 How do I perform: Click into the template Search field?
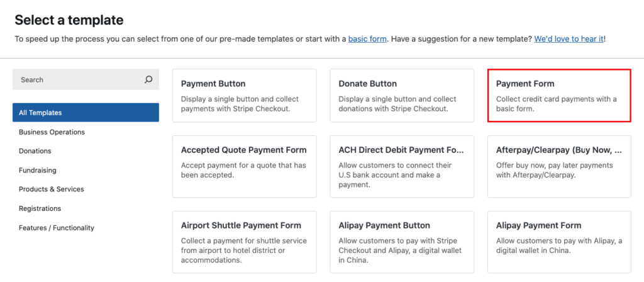point(75,80)
